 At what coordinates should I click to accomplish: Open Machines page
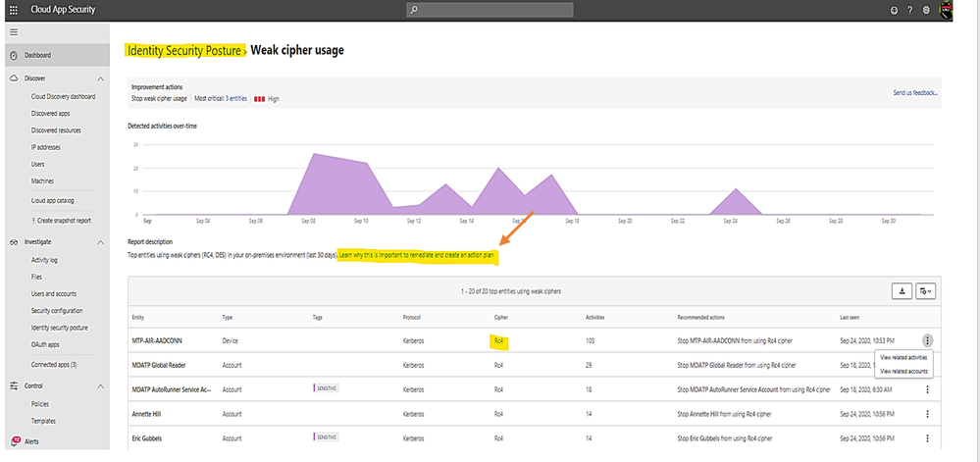tap(42, 181)
